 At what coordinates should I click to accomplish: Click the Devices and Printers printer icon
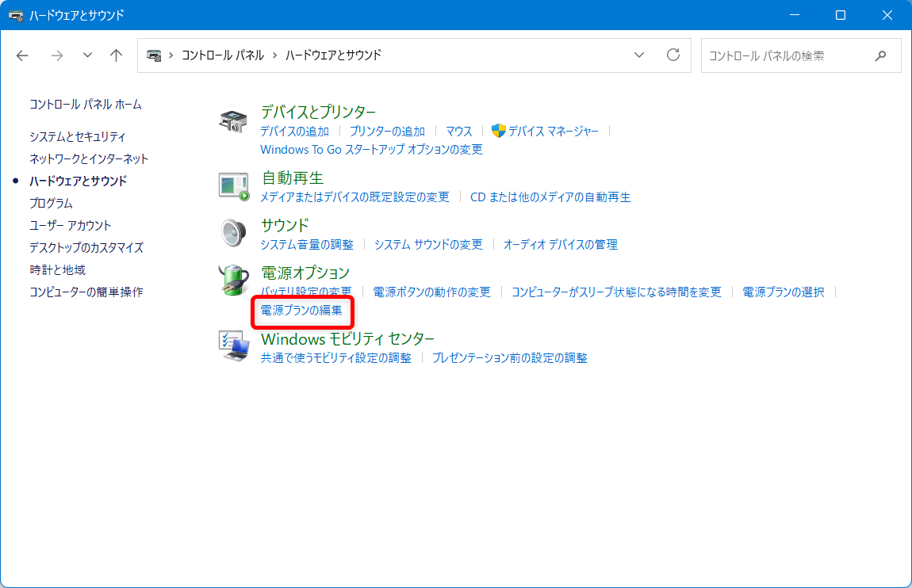point(232,120)
